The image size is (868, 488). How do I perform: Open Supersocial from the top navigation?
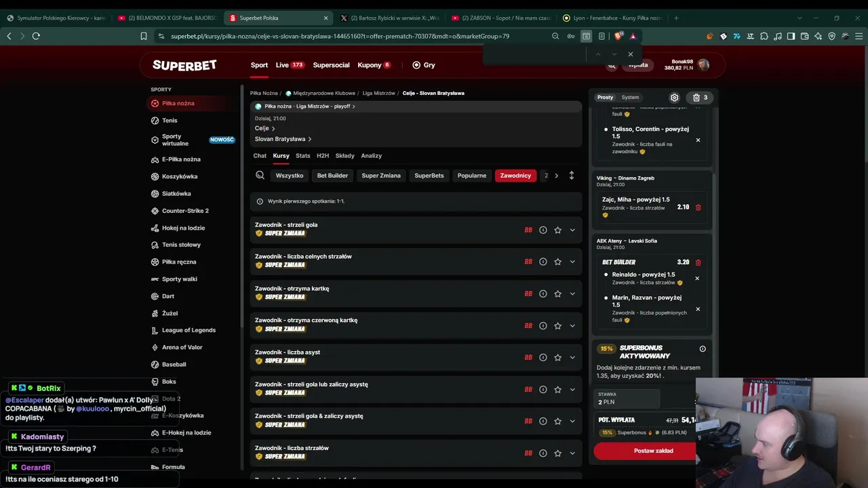tap(331, 65)
